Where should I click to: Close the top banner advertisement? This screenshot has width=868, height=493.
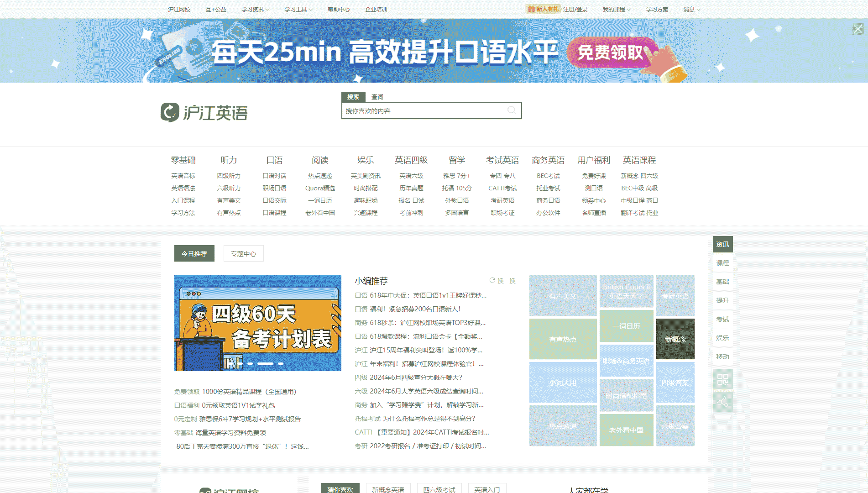[x=858, y=29]
